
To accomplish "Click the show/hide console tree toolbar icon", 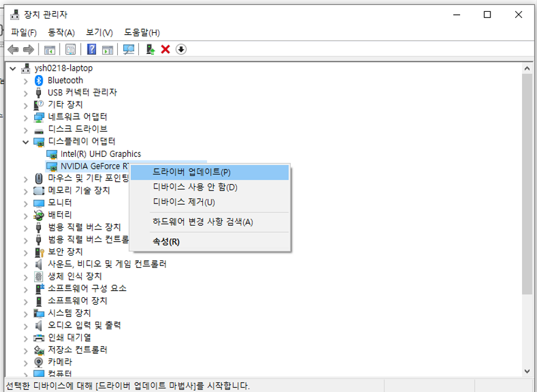I will [50, 50].
